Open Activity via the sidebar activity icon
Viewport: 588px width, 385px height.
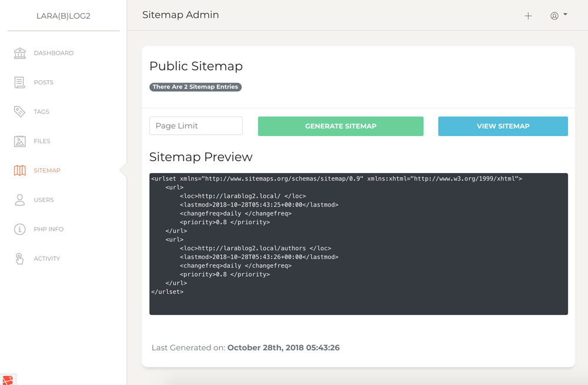19,258
